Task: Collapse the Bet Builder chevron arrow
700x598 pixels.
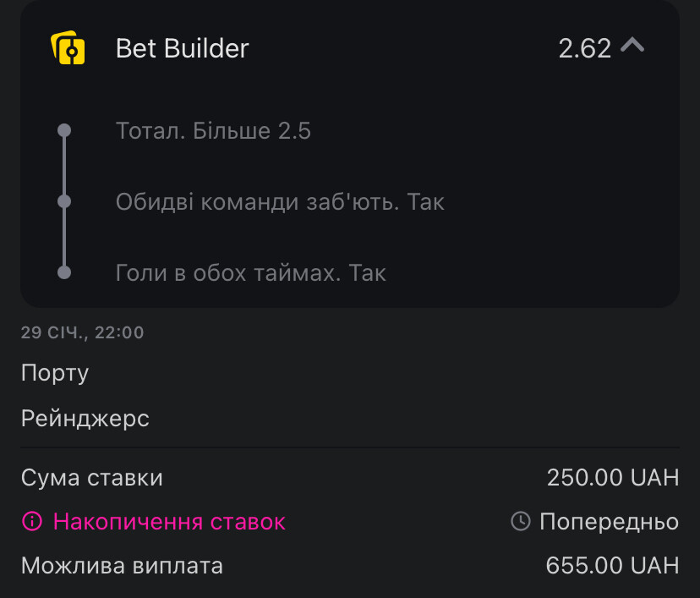Action: click(x=632, y=46)
